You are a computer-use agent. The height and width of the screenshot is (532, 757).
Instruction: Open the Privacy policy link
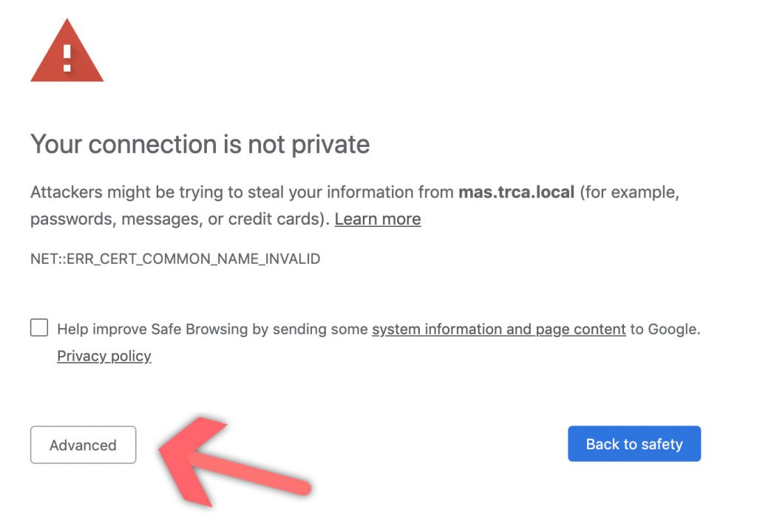[103, 356]
